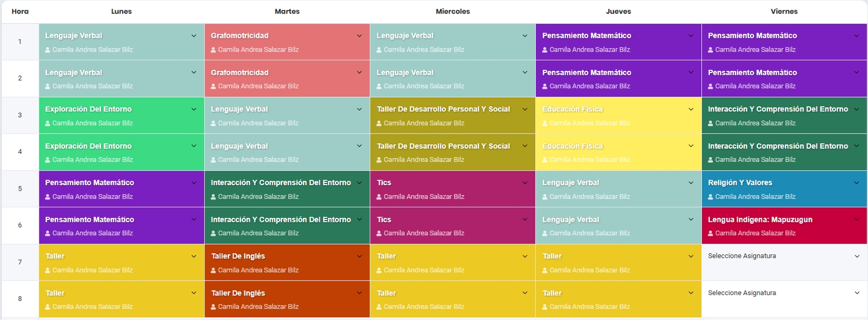Image resolution: width=868 pixels, height=320 pixels.
Task: Click teacher icon under Religión Y Valores
Action: tap(711, 197)
